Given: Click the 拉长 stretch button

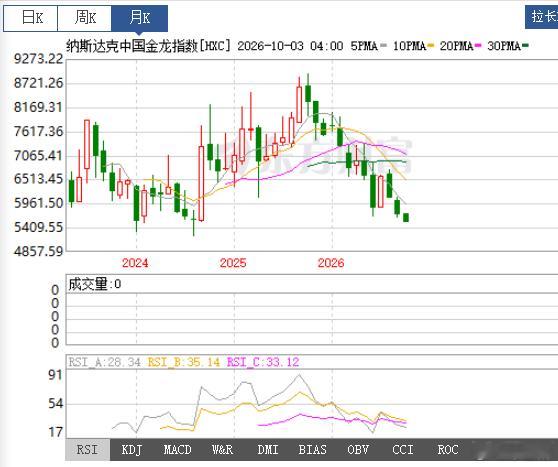Looking at the screenshot, I should (x=542, y=17).
